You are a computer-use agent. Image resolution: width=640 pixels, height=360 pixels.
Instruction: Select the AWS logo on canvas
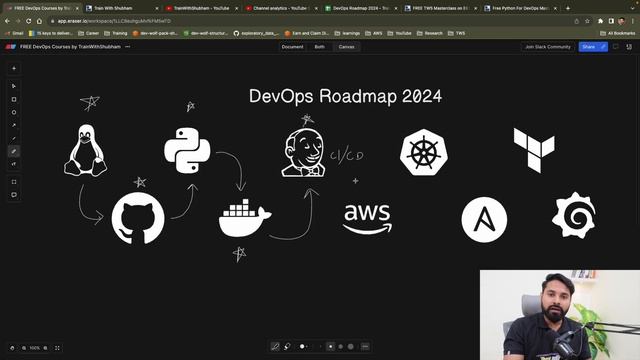[x=367, y=219]
